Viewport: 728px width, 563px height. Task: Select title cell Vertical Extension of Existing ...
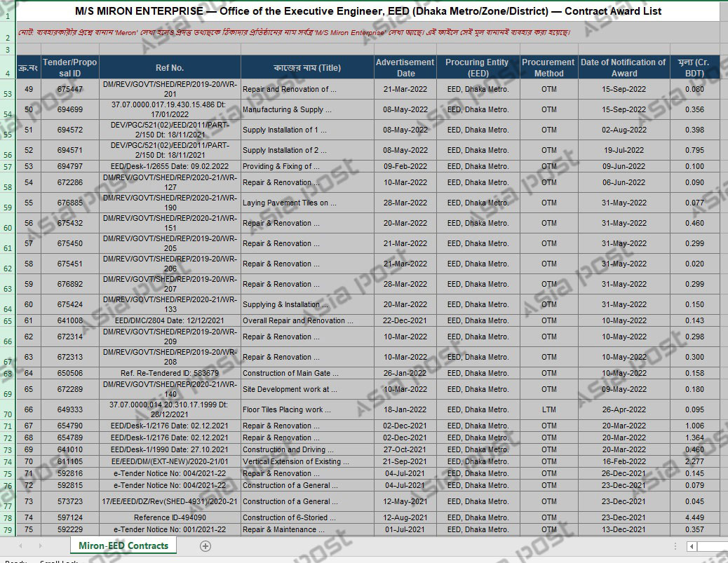(x=307, y=461)
